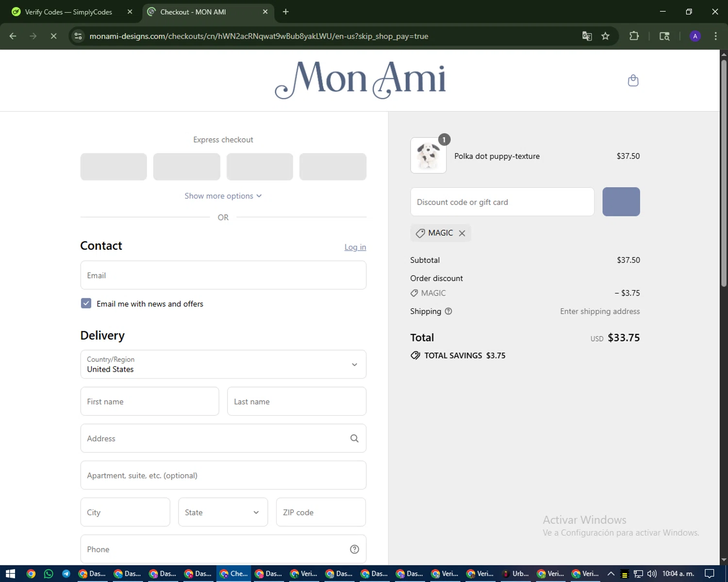The width and height of the screenshot is (728, 582).
Task: Click the media search sidebar icon
Action: tap(664, 36)
